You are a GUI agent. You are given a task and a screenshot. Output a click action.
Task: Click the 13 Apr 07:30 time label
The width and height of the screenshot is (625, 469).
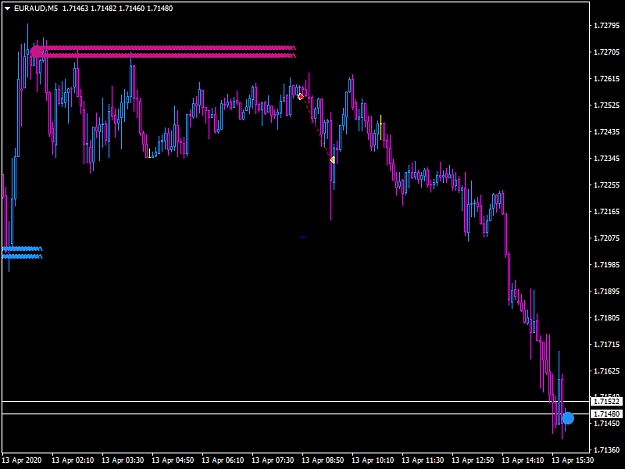(x=273, y=460)
